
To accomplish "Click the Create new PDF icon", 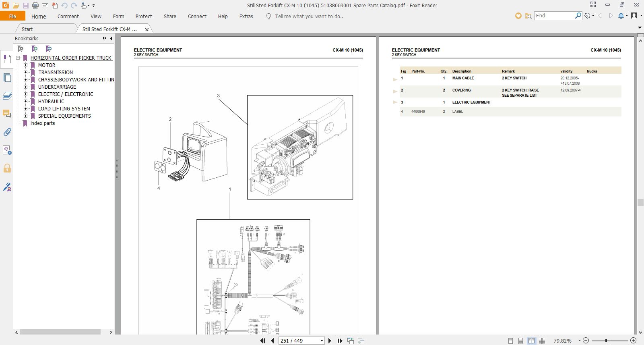I will [55, 6].
